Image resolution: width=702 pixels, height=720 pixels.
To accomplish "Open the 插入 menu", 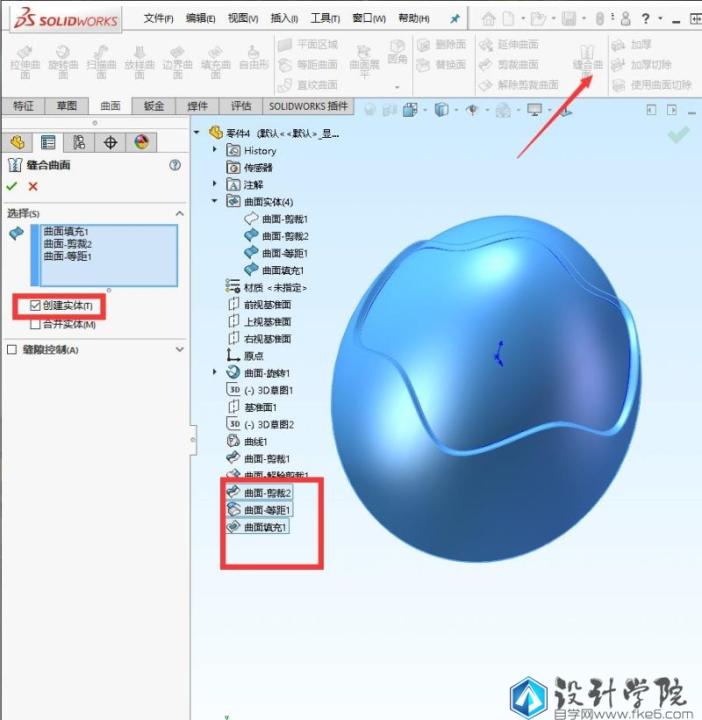I will 283,19.
